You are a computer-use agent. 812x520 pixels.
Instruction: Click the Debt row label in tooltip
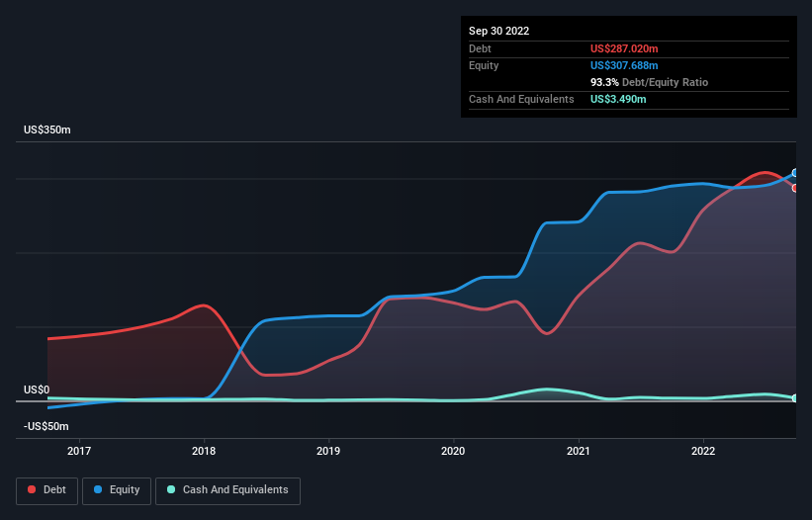pos(480,48)
